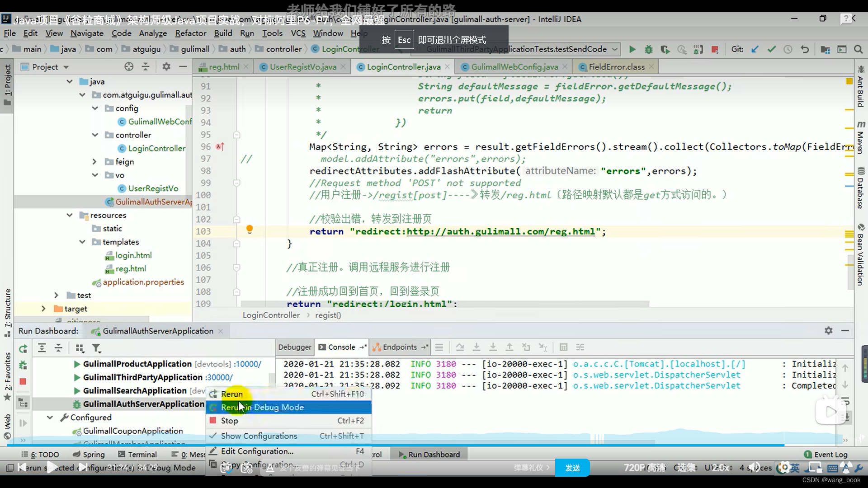Open the Refactor menu
868x488 pixels.
coord(191,33)
